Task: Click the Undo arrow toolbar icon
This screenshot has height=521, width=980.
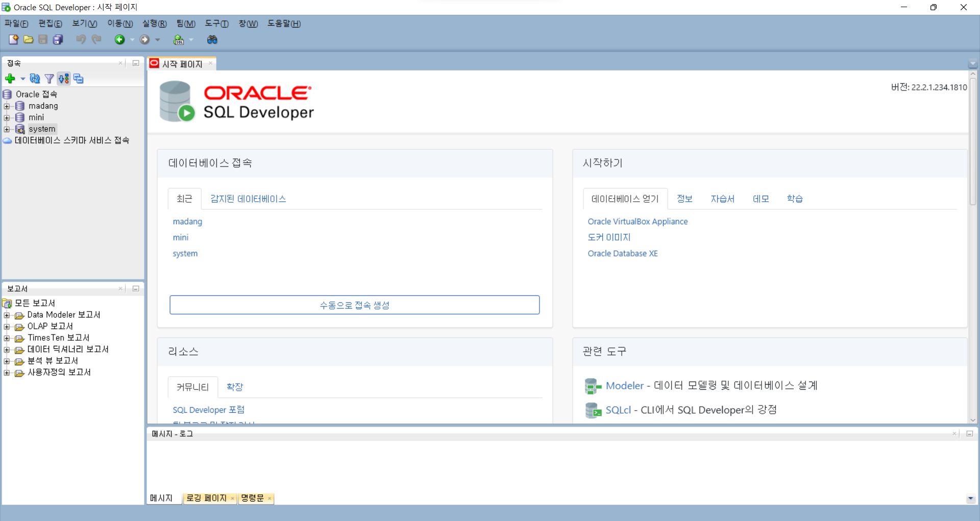Action: coord(81,39)
